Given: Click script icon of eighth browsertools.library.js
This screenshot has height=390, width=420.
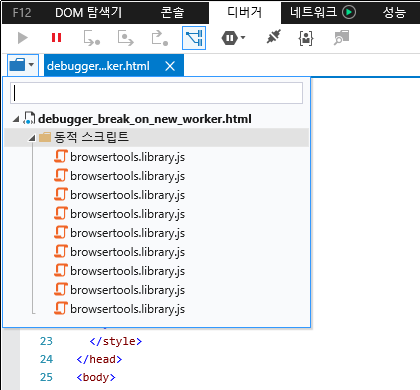Looking at the screenshot, I should [x=61, y=289].
